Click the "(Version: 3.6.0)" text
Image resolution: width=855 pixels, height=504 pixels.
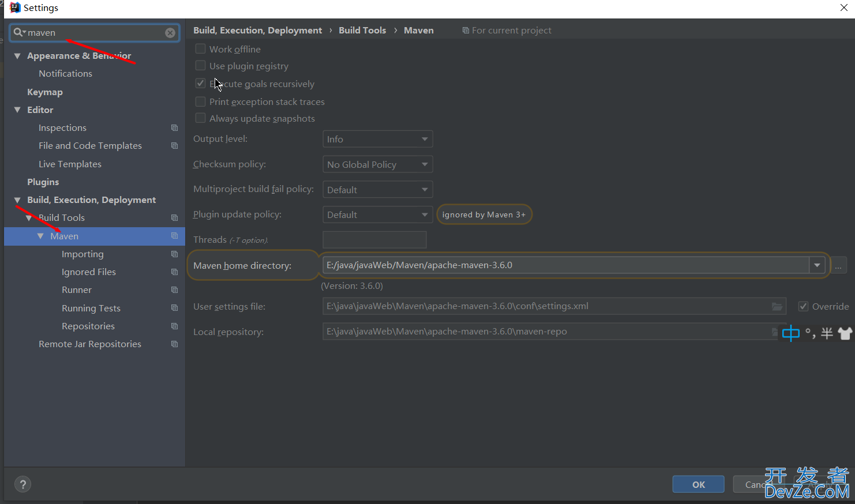pyautogui.click(x=352, y=286)
